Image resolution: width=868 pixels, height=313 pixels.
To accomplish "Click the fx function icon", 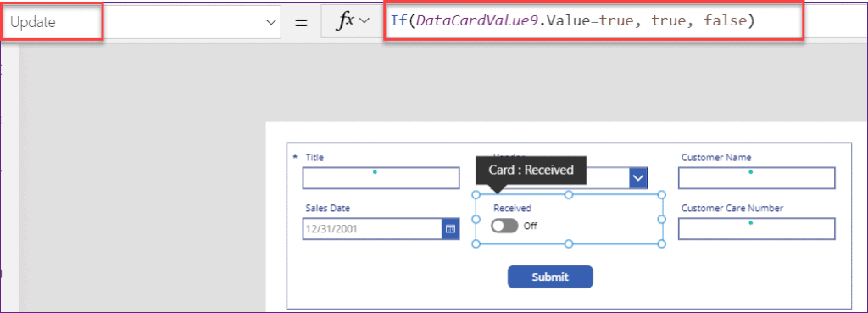I will pos(346,21).
